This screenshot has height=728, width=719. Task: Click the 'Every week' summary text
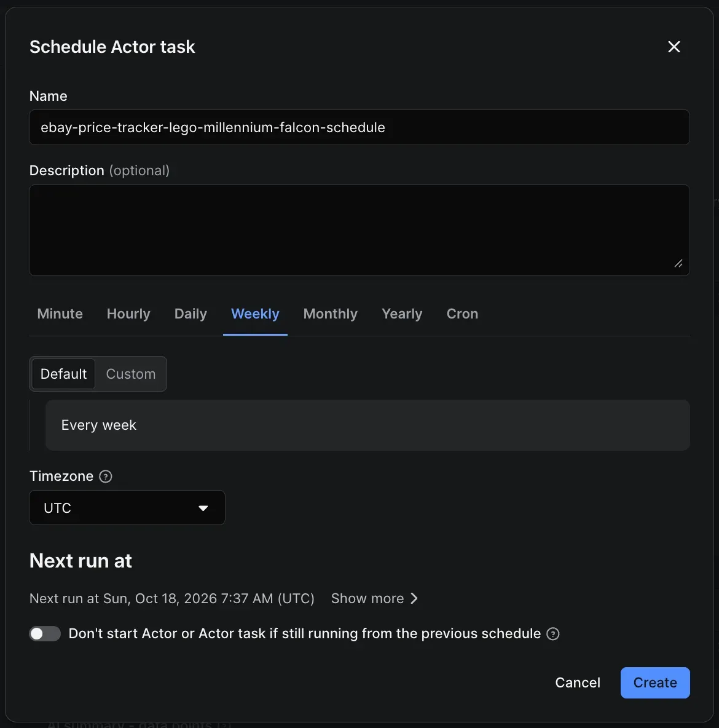coord(99,425)
